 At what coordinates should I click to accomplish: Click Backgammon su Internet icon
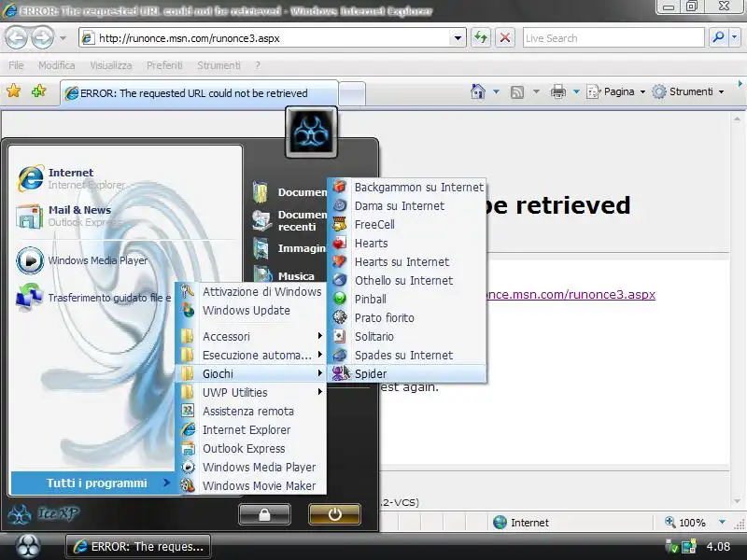tap(339, 187)
